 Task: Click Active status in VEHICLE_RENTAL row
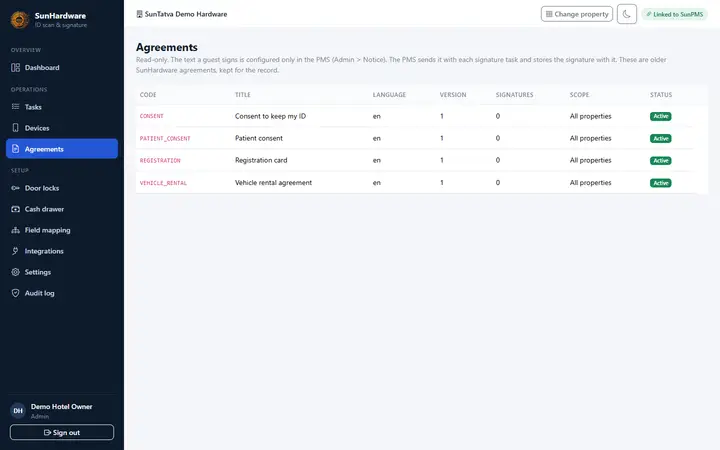coord(661,183)
